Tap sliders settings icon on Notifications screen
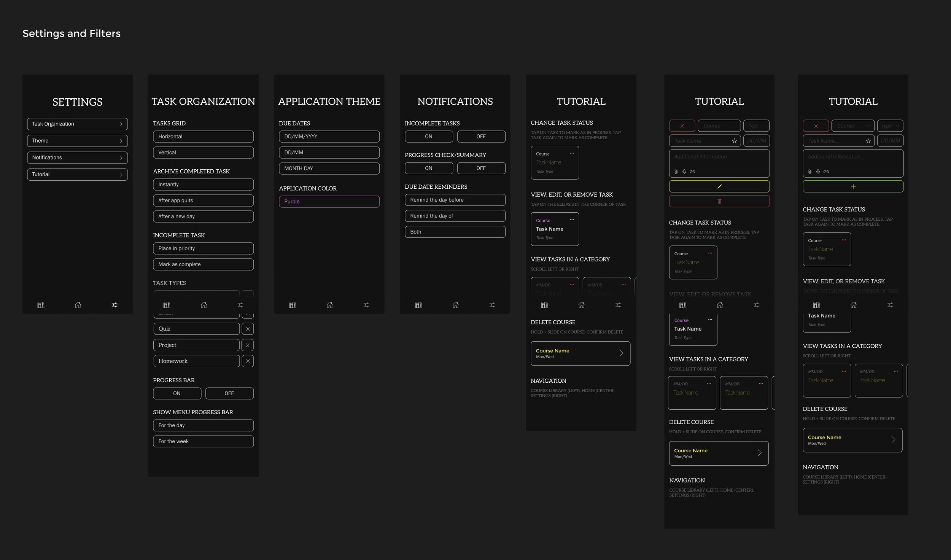951x560 pixels. 492,305
